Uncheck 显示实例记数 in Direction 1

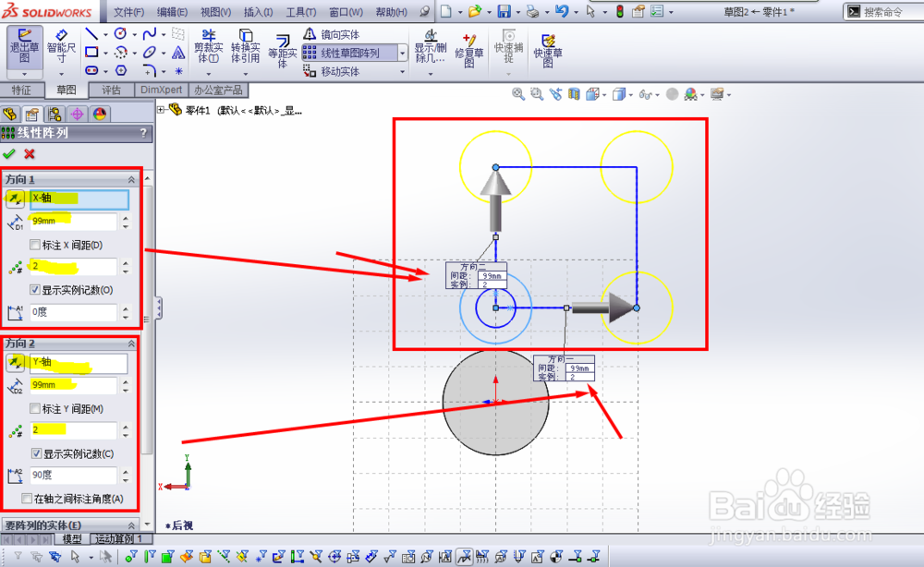(x=34, y=287)
